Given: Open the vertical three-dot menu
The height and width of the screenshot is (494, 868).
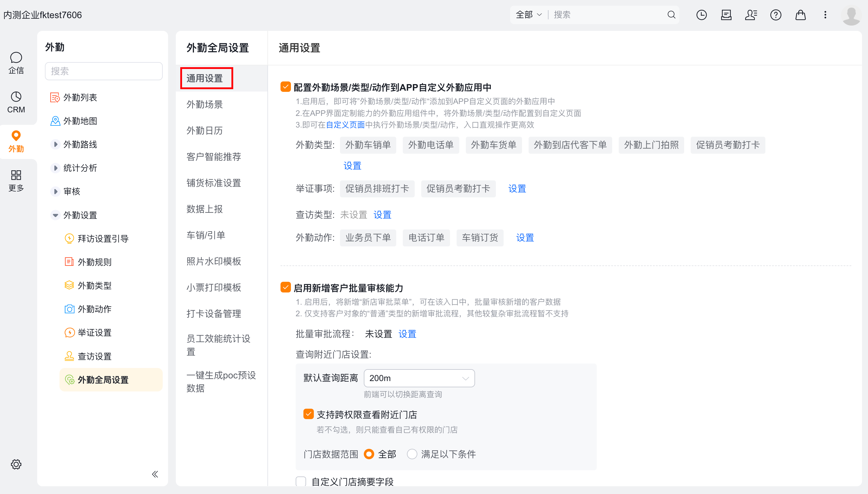Looking at the screenshot, I should (825, 15).
